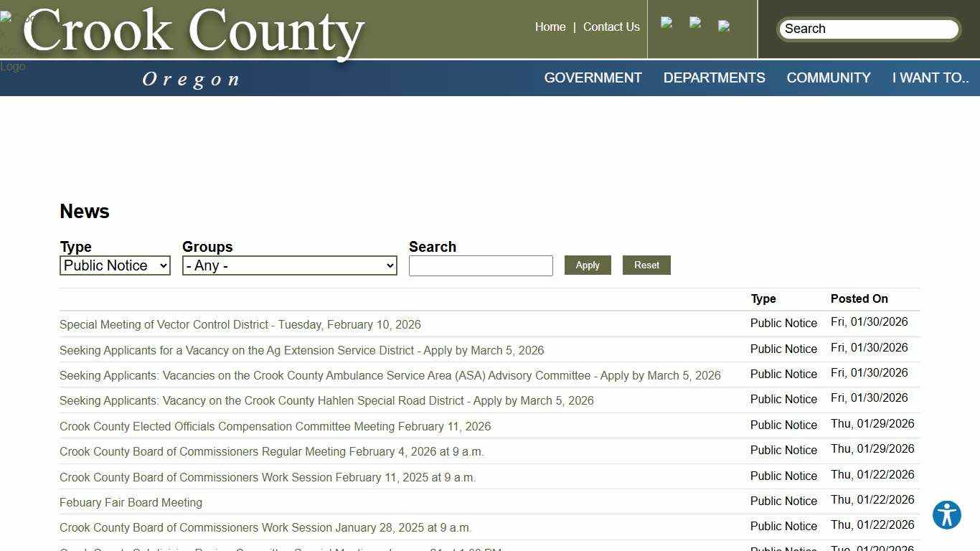Click the third social media icon in header

pyautogui.click(x=723, y=26)
